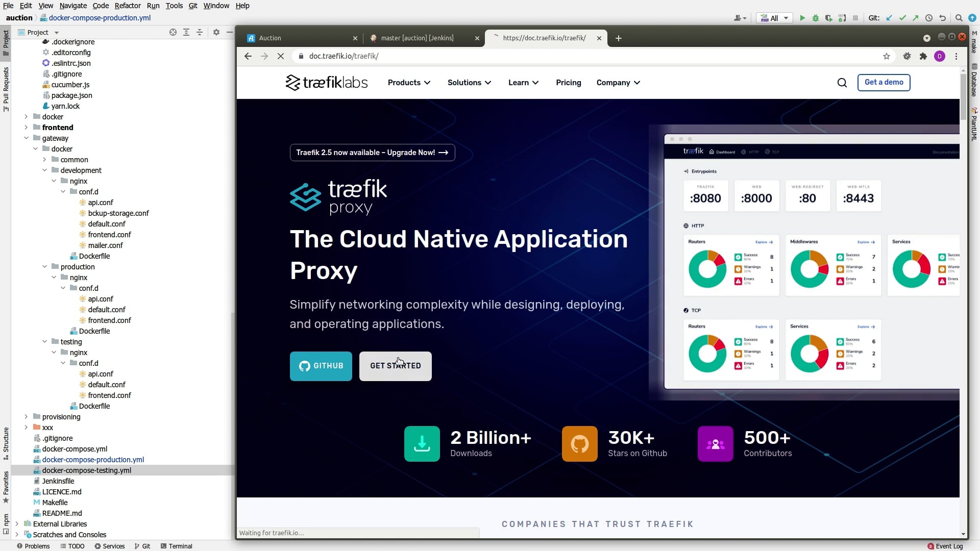Open the Refactor menu
Image resolution: width=980 pixels, height=551 pixels.
click(x=127, y=6)
